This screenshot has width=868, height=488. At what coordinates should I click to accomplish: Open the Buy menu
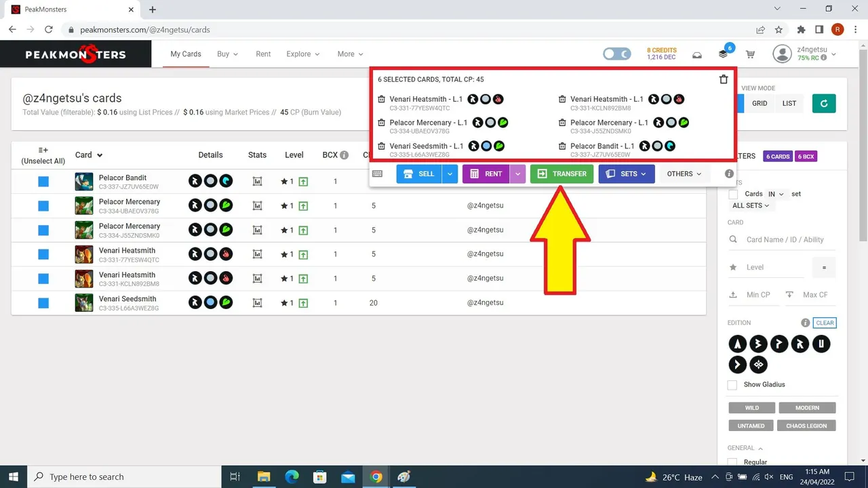tap(227, 54)
